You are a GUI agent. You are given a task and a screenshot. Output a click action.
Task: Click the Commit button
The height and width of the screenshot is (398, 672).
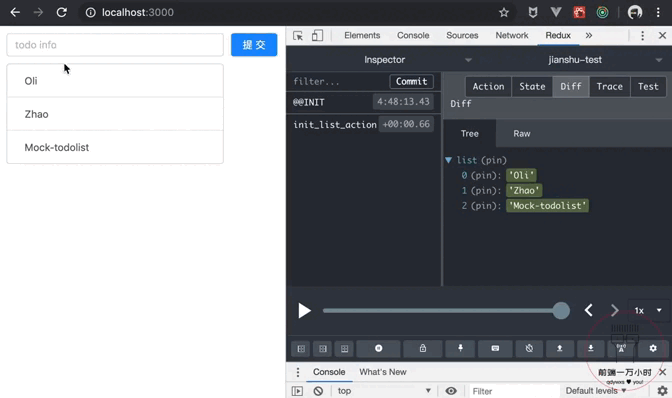pos(411,81)
